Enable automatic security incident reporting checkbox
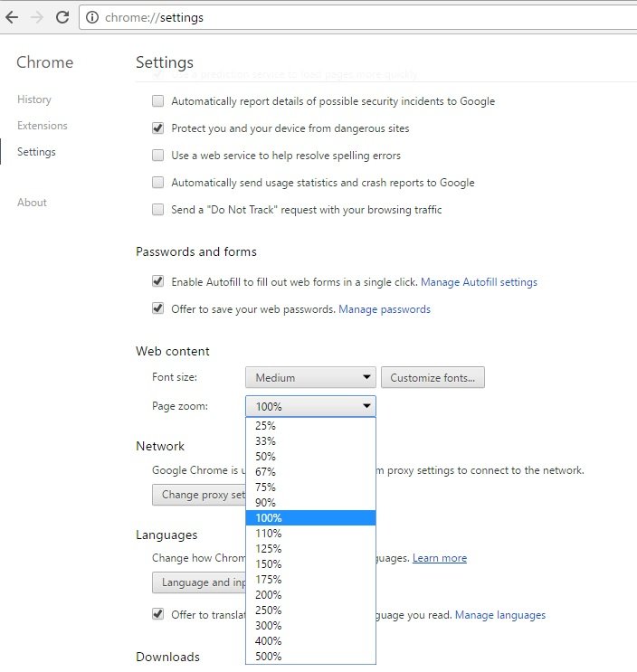 [157, 101]
